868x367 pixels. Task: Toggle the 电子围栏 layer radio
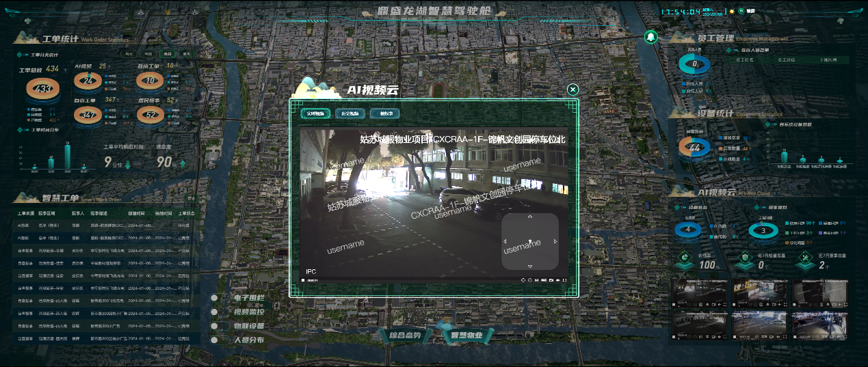click(215, 298)
